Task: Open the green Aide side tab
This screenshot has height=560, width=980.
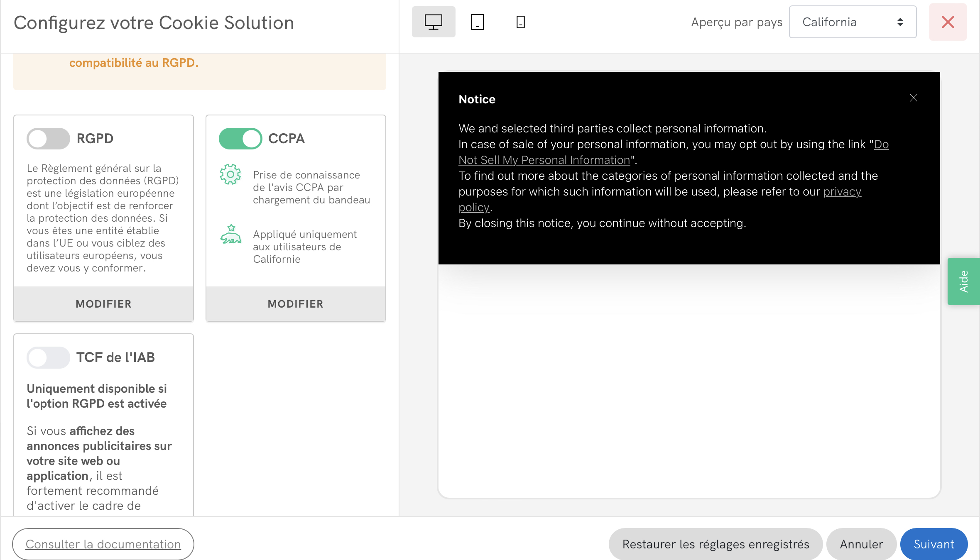Action: point(963,281)
